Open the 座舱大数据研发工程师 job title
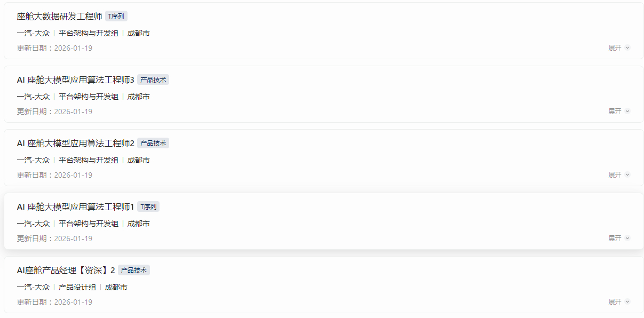 tap(59, 17)
